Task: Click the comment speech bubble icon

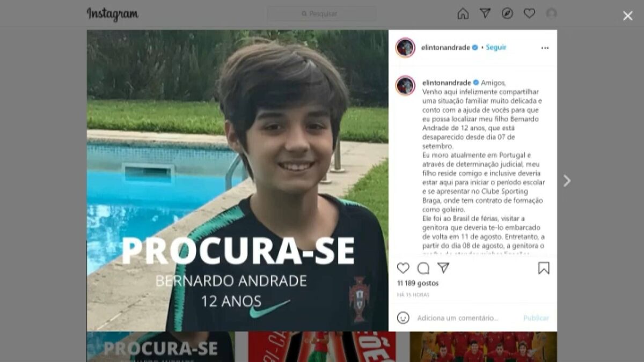Action: (x=423, y=268)
